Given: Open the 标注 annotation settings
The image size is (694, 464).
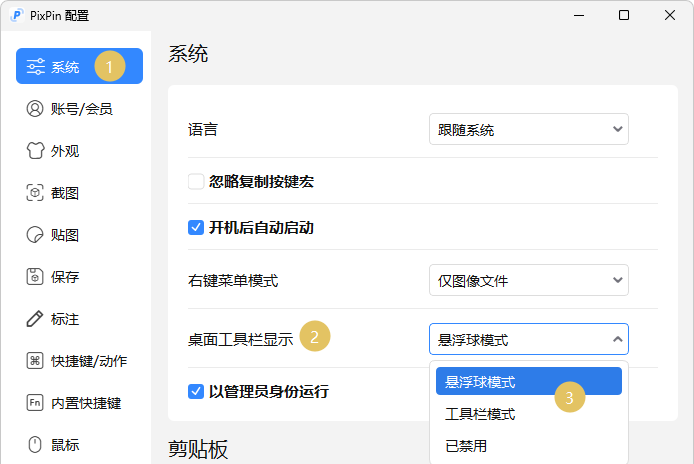Looking at the screenshot, I should [79, 319].
